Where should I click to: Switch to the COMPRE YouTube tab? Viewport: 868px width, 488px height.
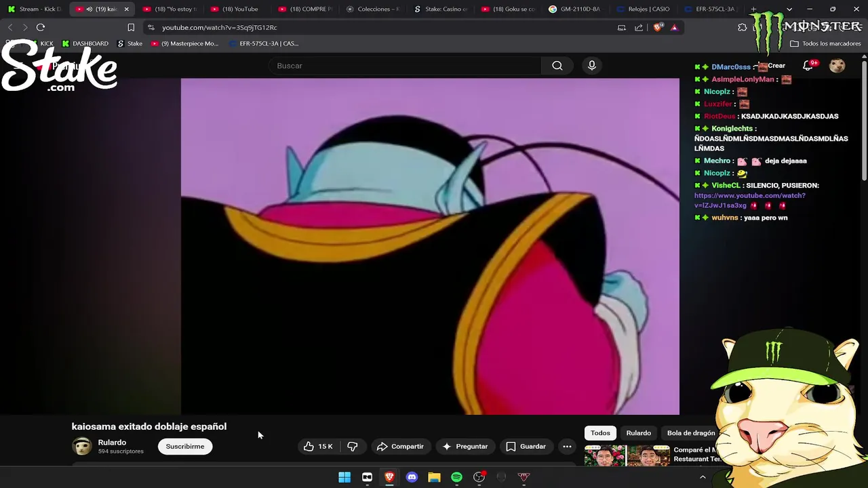pos(305,9)
